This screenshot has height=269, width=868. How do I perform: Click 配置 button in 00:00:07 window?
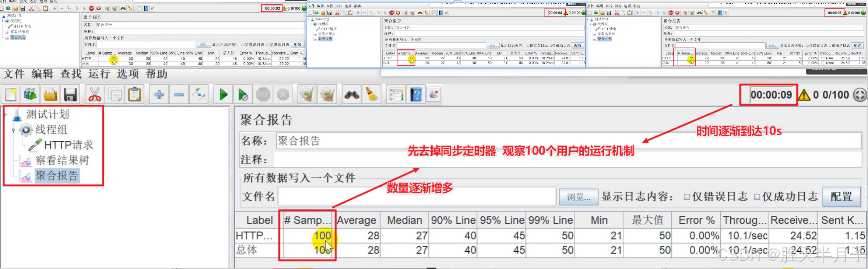tap(857, 46)
